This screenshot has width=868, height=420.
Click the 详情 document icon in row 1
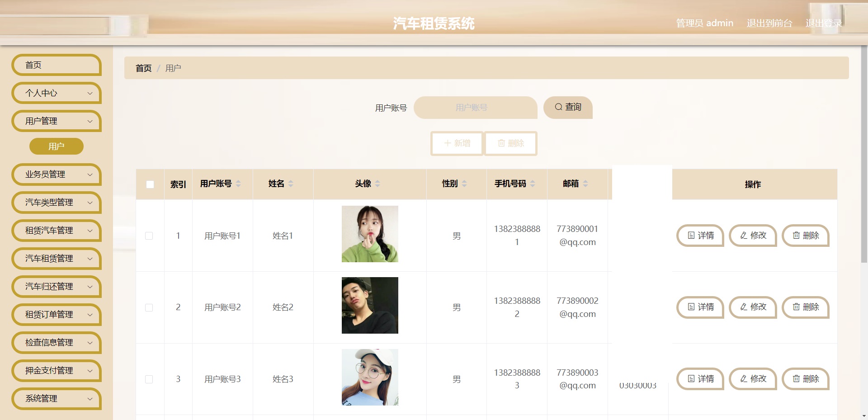pyautogui.click(x=691, y=236)
